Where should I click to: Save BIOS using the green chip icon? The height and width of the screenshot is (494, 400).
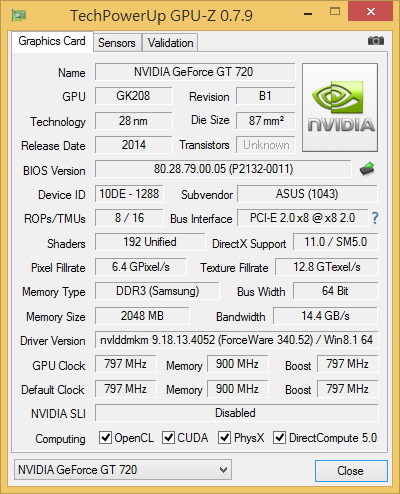click(367, 169)
